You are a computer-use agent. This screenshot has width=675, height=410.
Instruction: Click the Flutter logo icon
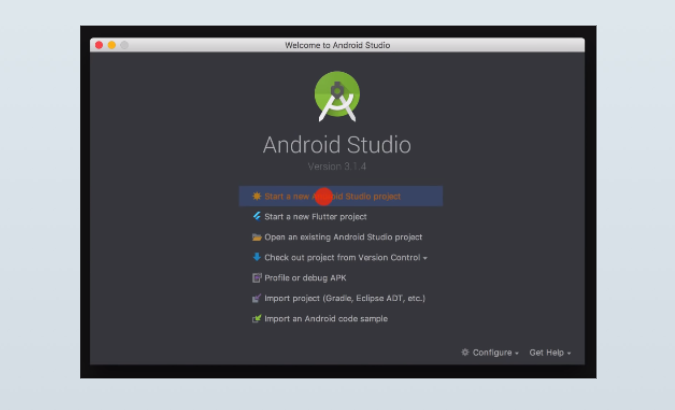coord(257,216)
